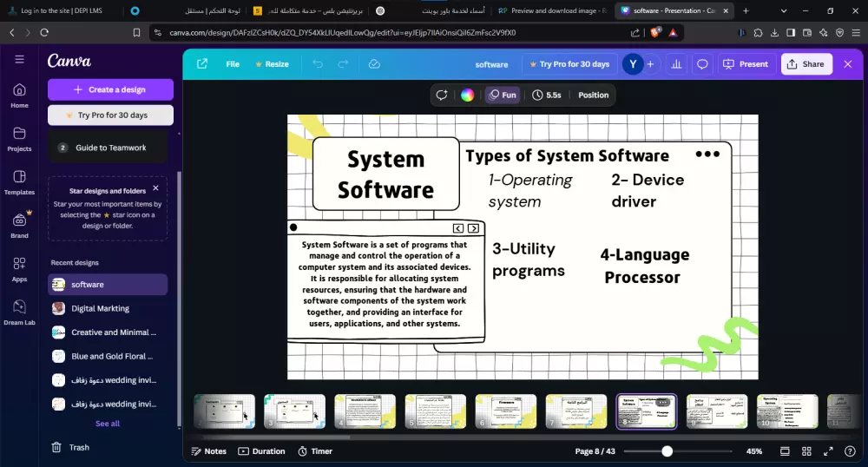
Task: Adjust the zoom slider handle
Action: click(x=667, y=451)
